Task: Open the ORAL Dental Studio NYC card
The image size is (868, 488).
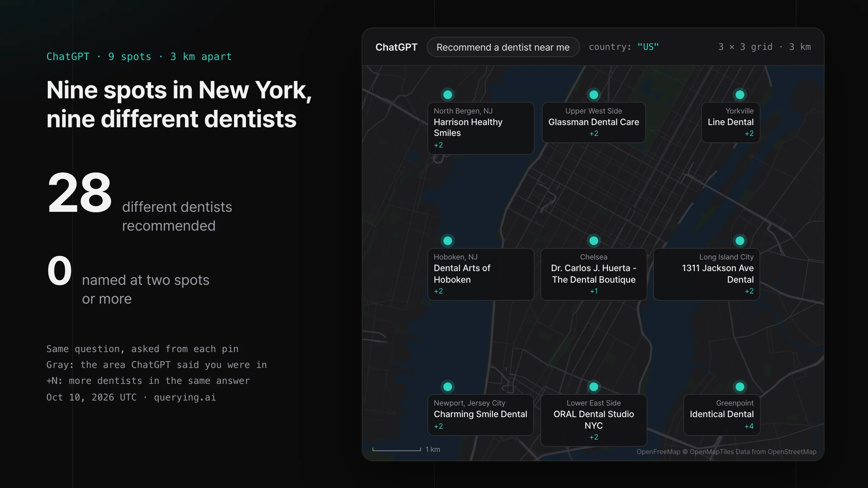Action: click(x=594, y=420)
